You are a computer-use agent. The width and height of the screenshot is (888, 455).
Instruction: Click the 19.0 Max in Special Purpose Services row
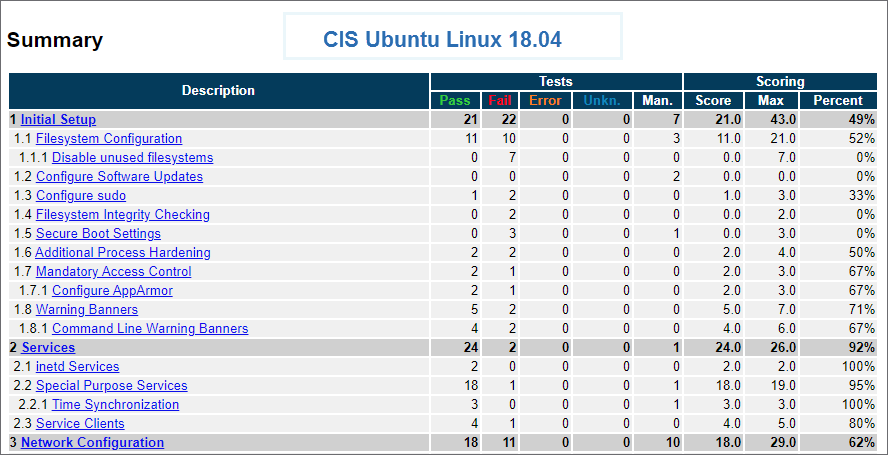tap(784, 386)
